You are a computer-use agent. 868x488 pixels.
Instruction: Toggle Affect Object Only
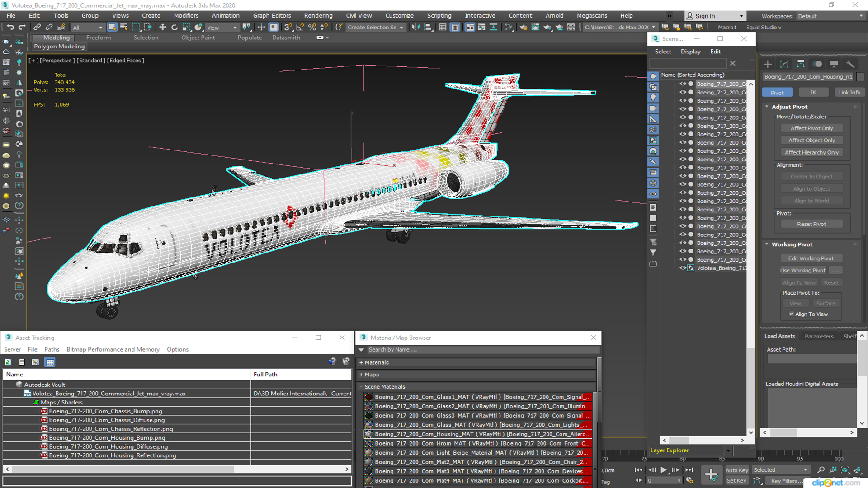(x=811, y=141)
